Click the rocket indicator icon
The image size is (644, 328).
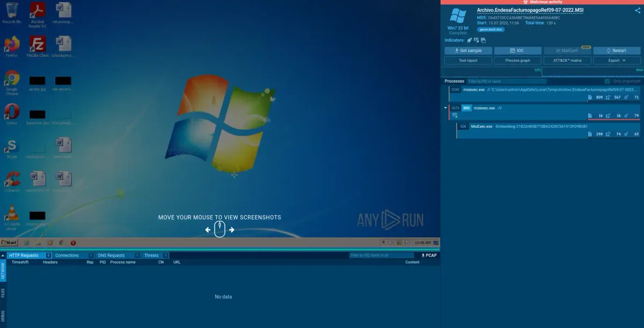coord(469,40)
